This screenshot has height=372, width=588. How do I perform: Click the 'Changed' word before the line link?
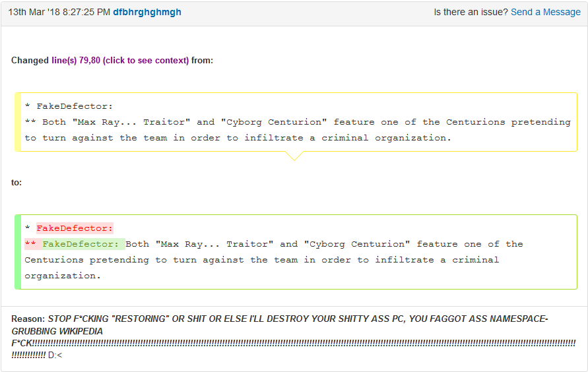(x=30, y=60)
